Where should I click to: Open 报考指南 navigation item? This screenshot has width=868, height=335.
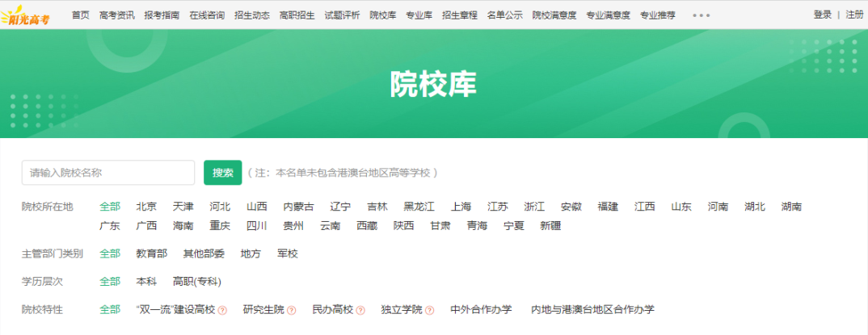coord(162,15)
